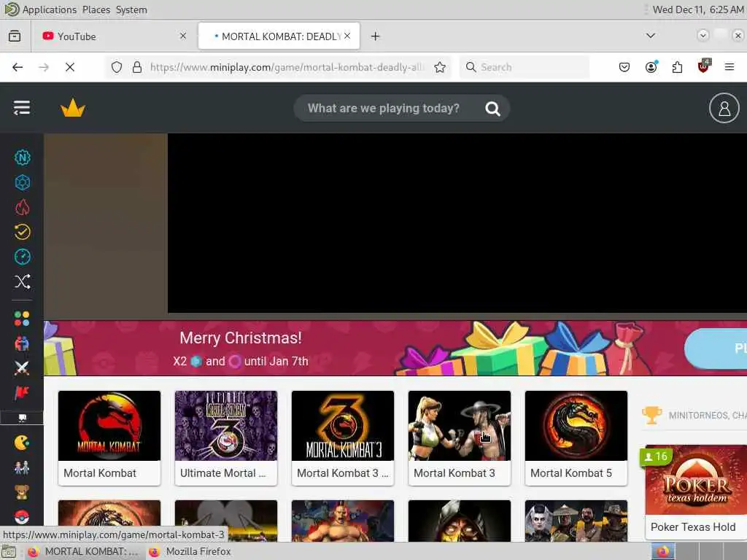
Task: Open the Firefox application menu hamburger
Action: [729, 67]
